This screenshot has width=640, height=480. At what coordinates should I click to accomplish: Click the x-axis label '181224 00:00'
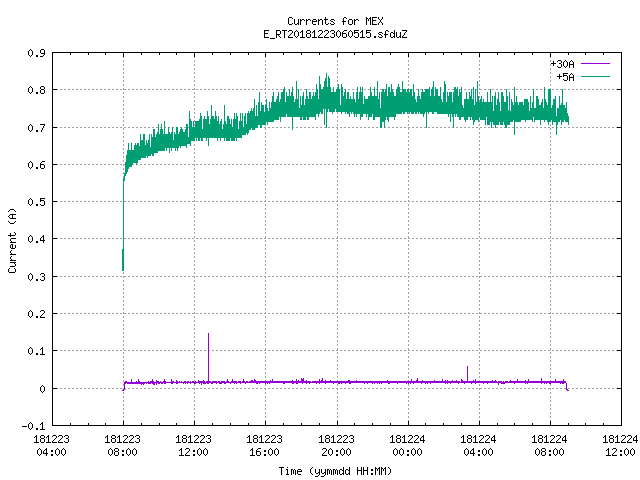click(x=407, y=446)
